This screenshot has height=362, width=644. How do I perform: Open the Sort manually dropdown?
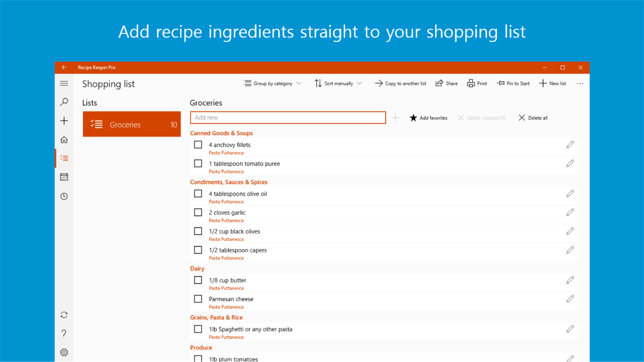pyautogui.click(x=338, y=84)
